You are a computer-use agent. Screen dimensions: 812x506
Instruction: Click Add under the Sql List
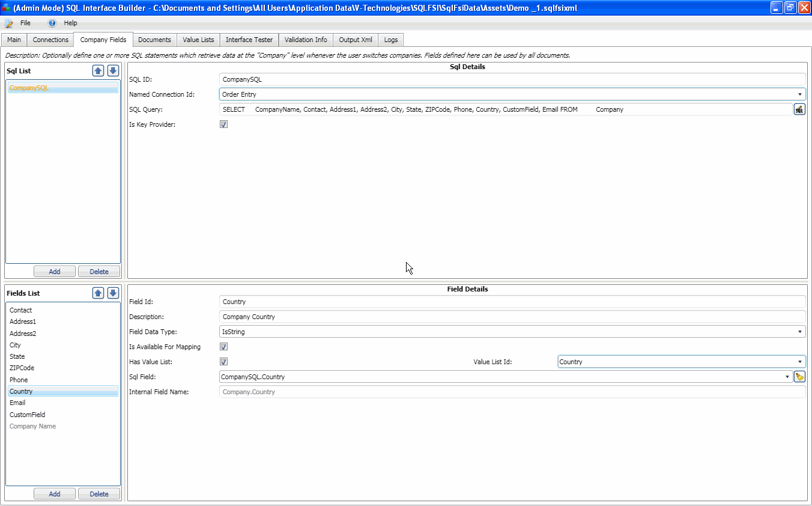(55, 272)
